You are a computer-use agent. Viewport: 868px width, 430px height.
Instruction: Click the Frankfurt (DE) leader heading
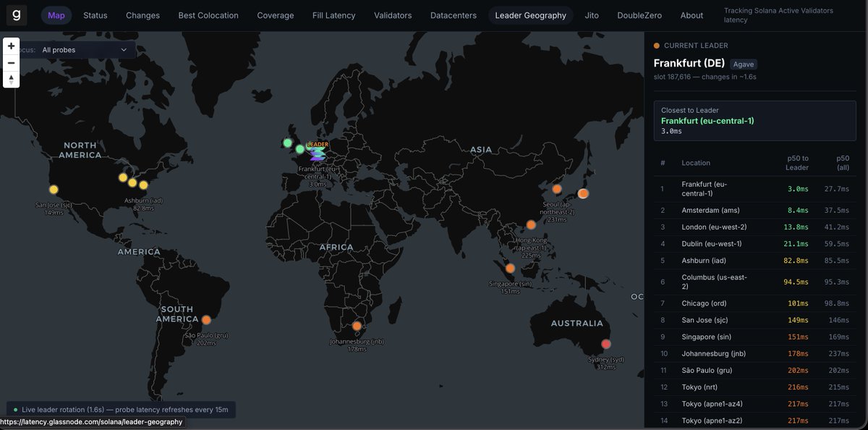[x=689, y=63]
